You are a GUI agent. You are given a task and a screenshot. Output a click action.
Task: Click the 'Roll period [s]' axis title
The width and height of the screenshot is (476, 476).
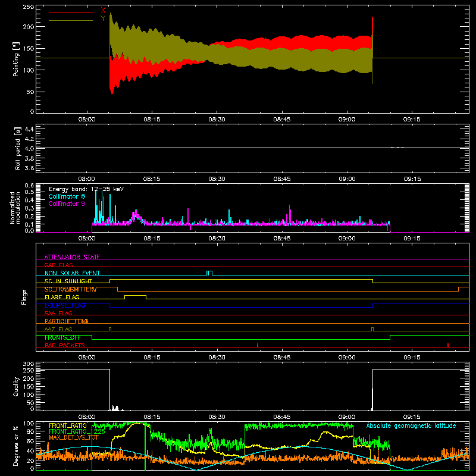tap(18, 148)
